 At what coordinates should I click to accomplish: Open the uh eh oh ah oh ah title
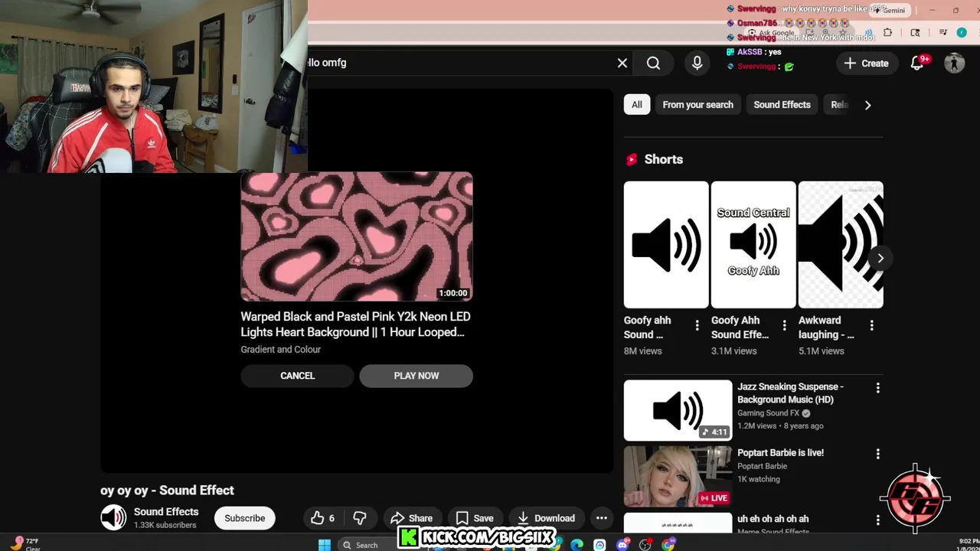[x=773, y=519]
